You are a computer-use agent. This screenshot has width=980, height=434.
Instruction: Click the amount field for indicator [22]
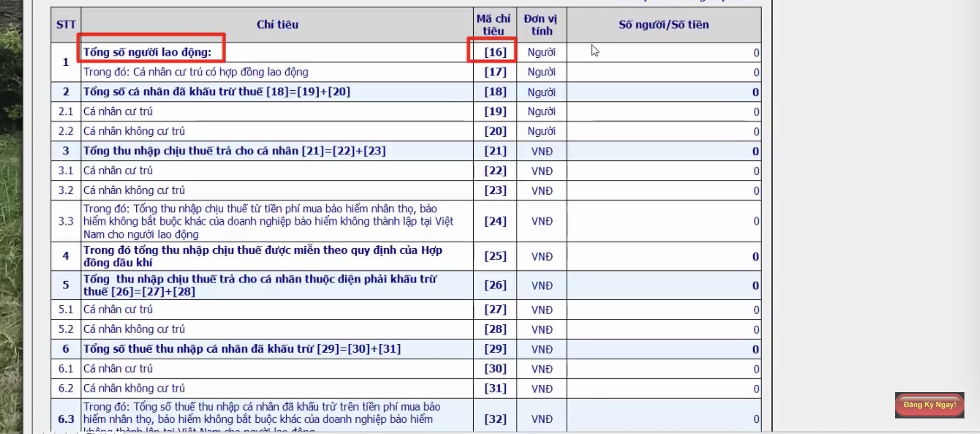coord(664,171)
